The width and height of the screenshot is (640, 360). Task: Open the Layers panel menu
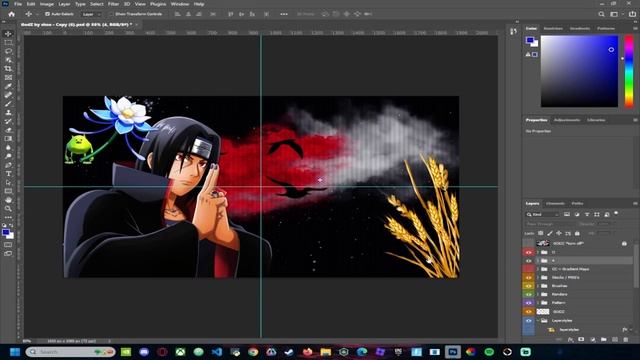(x=635, y=203)
